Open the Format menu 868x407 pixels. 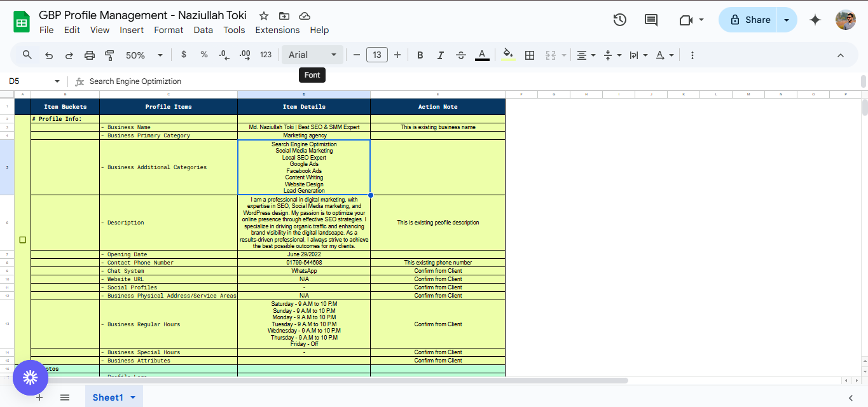click(x=169, y=30)
